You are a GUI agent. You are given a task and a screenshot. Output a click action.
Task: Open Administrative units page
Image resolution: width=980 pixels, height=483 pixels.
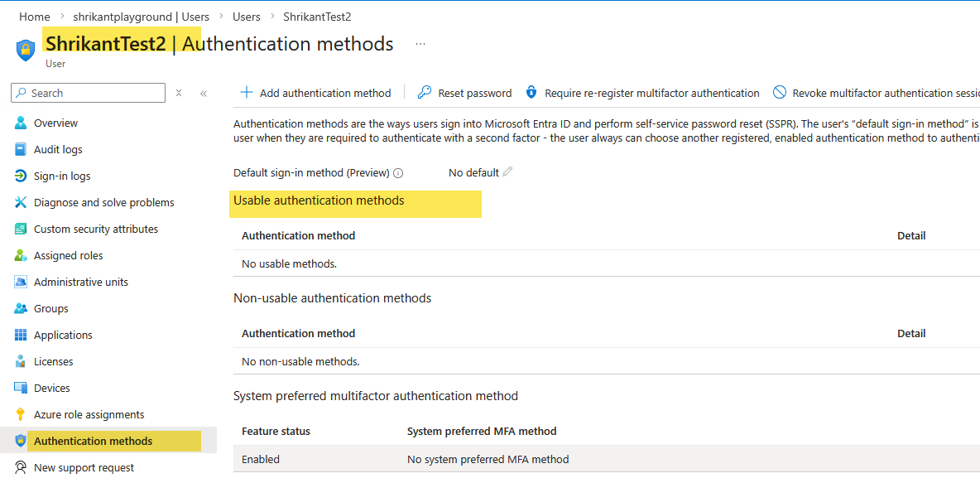tap(80, 283)
